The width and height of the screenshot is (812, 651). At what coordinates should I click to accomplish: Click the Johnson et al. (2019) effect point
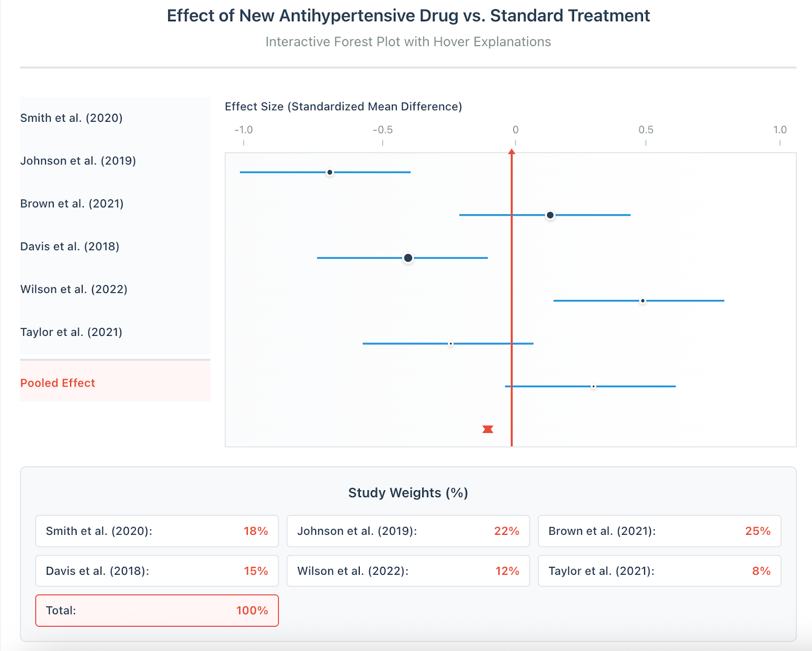pos(550,215)
